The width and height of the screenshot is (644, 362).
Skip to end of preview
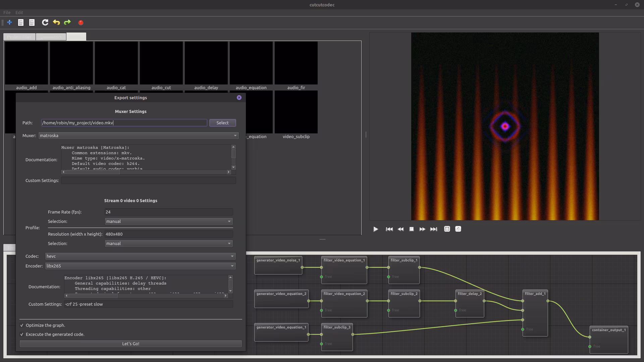(x=434, y=229)
